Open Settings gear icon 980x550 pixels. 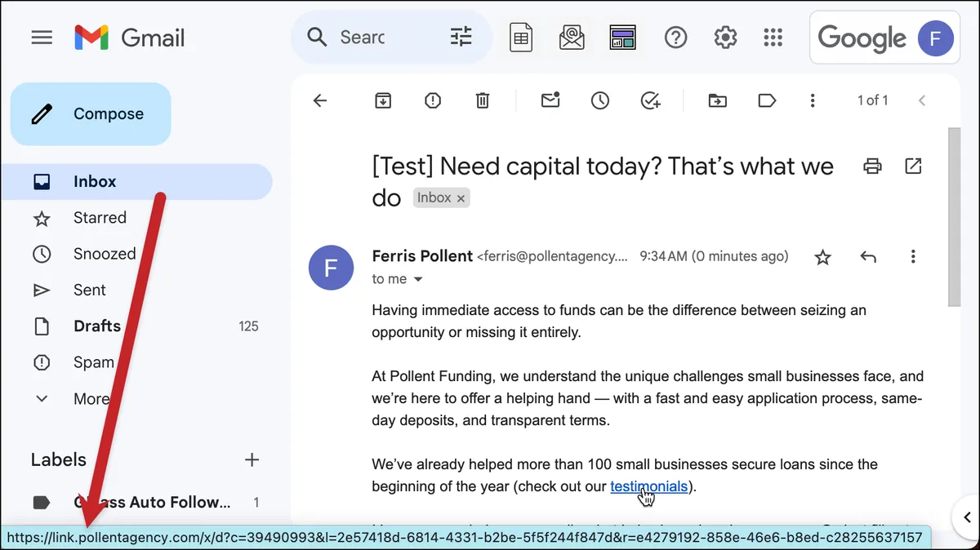pyautogui.click(x=725, y=38)
